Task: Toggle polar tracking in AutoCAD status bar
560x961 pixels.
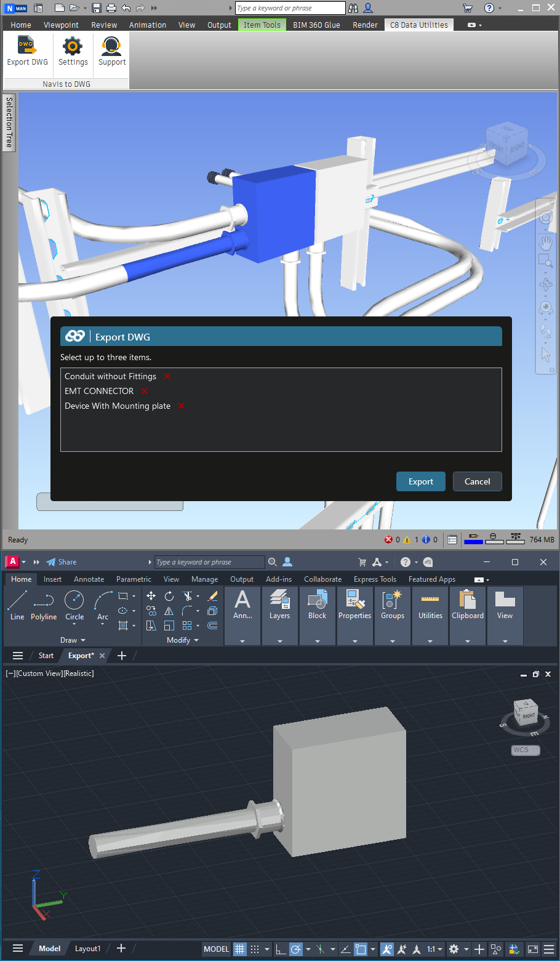Action: click(296, 949)
